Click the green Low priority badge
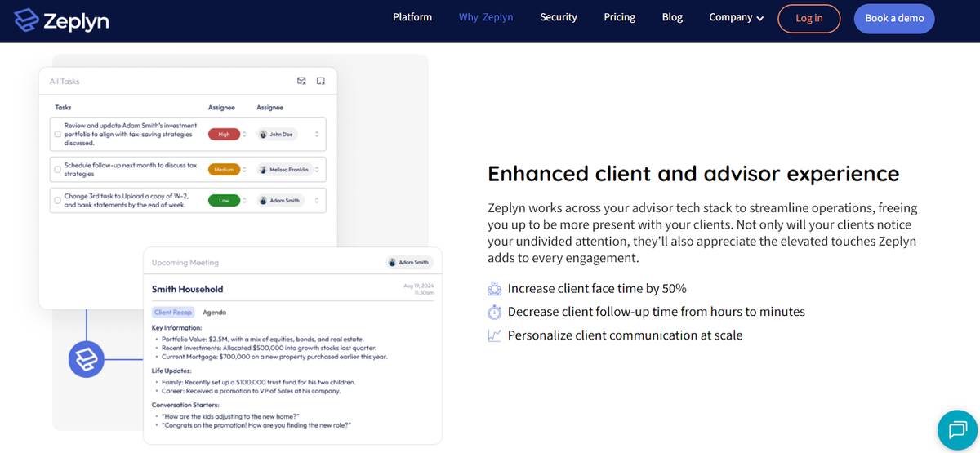Image resolution: width=980 pixels, height=453 pixels. coord(224,201)
